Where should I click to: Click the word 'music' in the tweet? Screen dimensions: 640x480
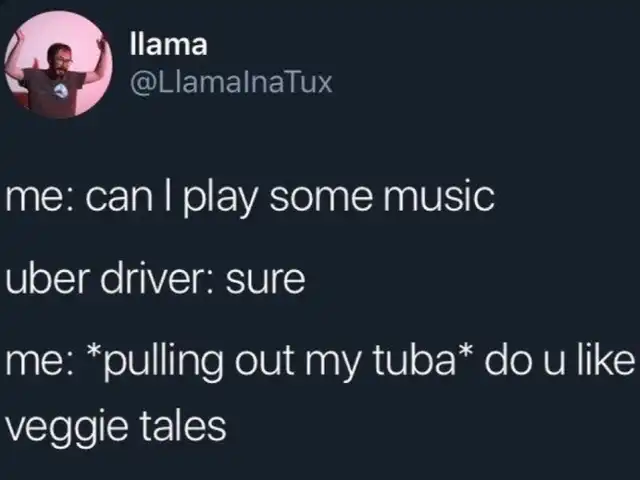click(439, 196)
